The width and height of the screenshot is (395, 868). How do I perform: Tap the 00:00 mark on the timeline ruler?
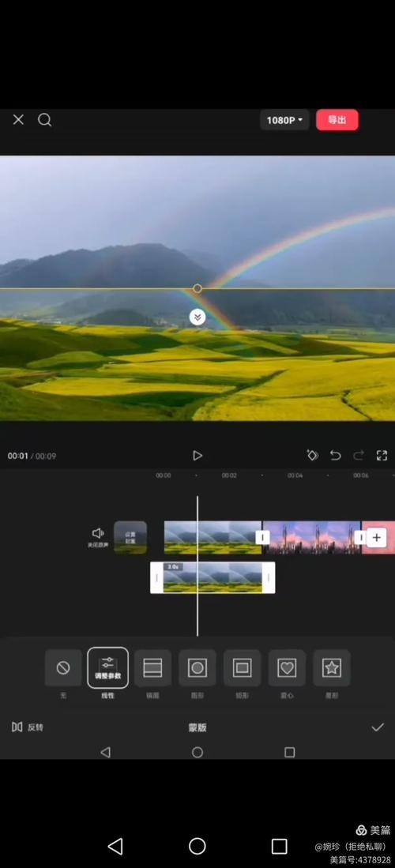coord(163,475)
